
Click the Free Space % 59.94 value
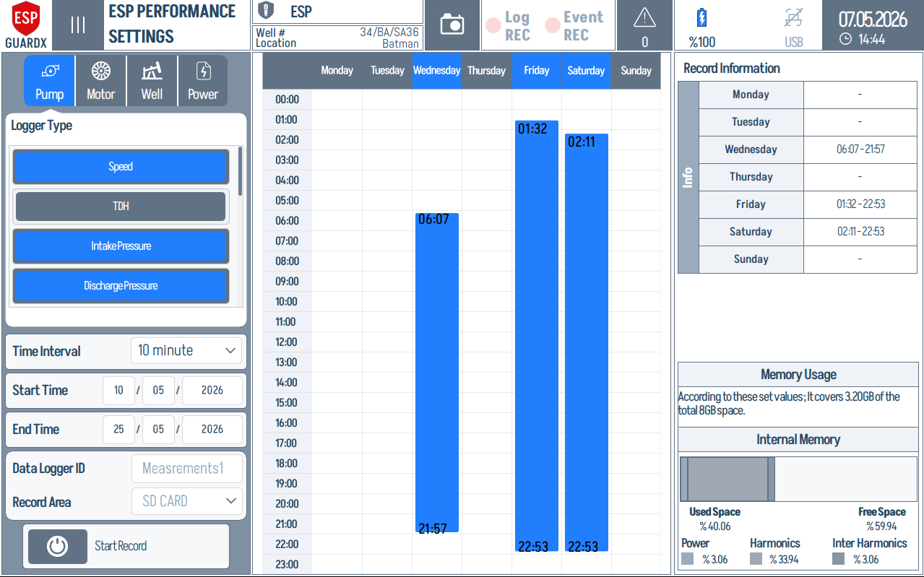(x=881, y=526)
